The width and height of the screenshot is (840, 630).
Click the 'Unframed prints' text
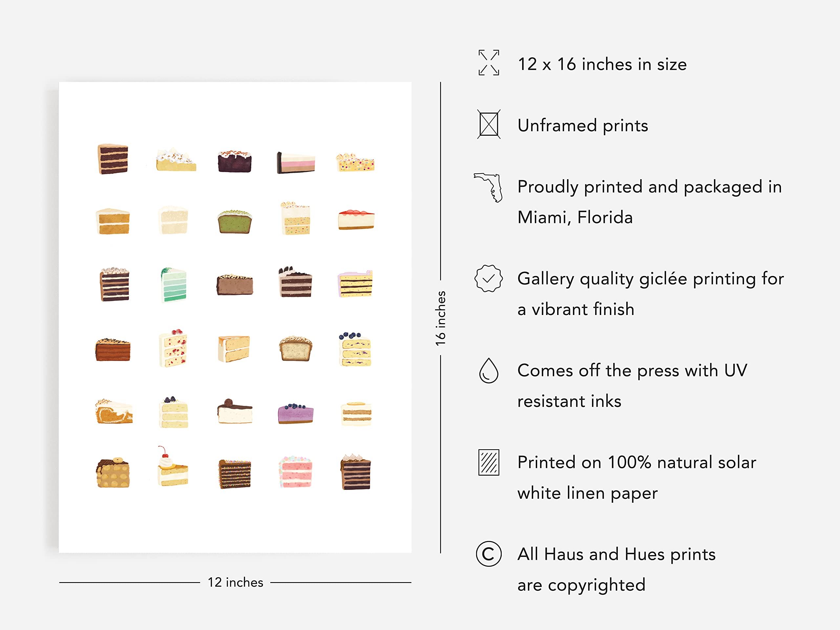point(582,125)
